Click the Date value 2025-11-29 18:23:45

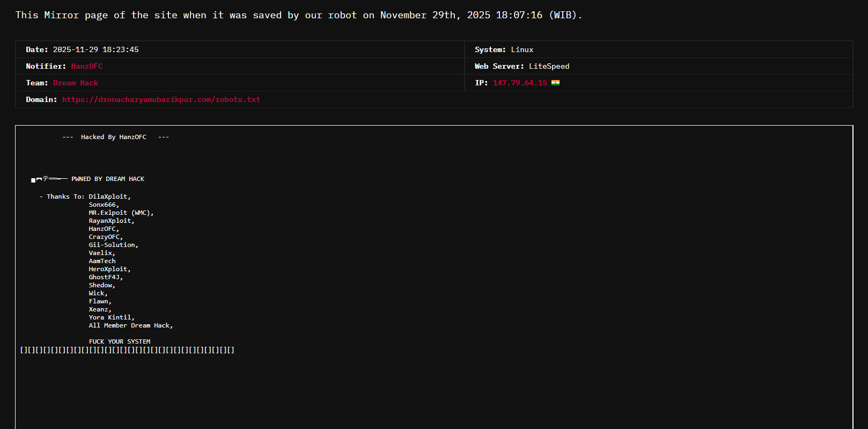click(x=95, y=49)
